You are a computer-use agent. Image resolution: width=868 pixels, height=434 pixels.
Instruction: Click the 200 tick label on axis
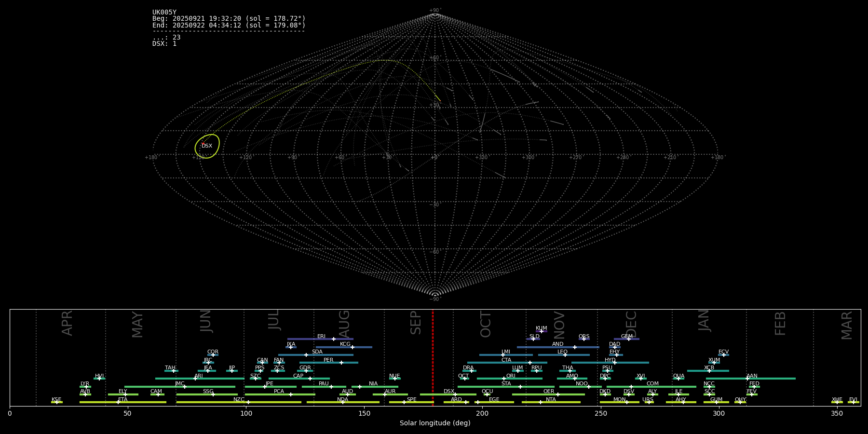[482, 413]
